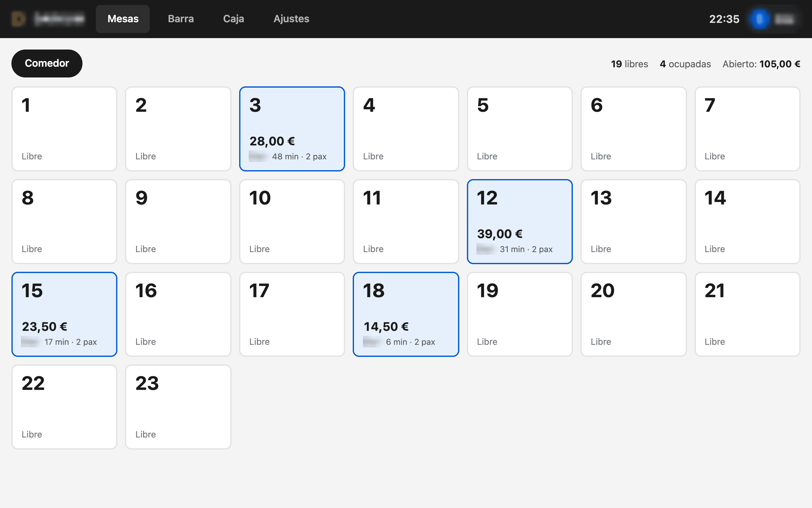Select free table 13
The image size is (812, 508).
point(633,222)
